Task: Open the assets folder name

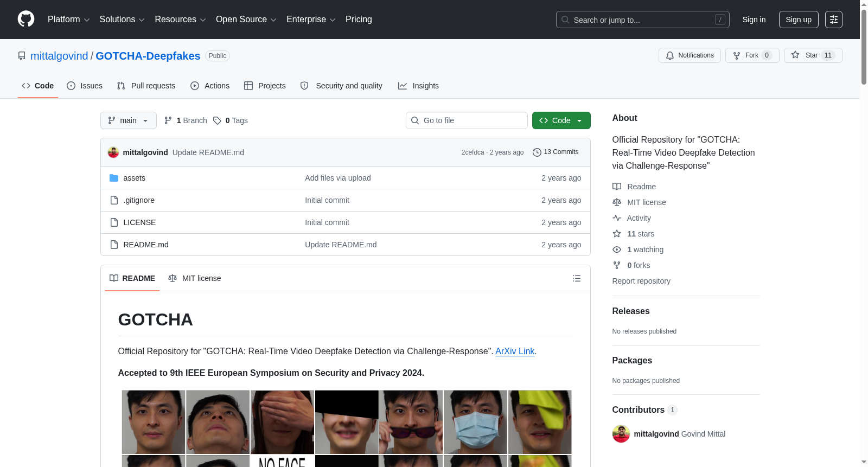Action: pos(134,178)
